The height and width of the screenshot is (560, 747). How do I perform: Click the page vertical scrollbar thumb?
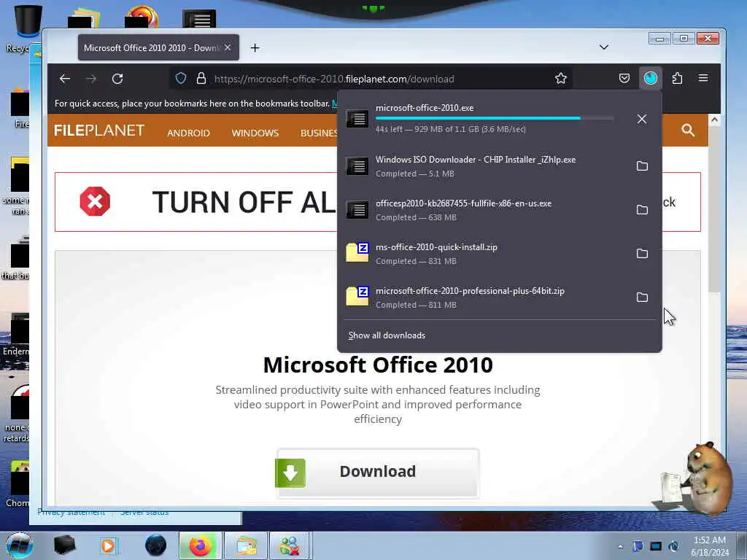[714, 209]
